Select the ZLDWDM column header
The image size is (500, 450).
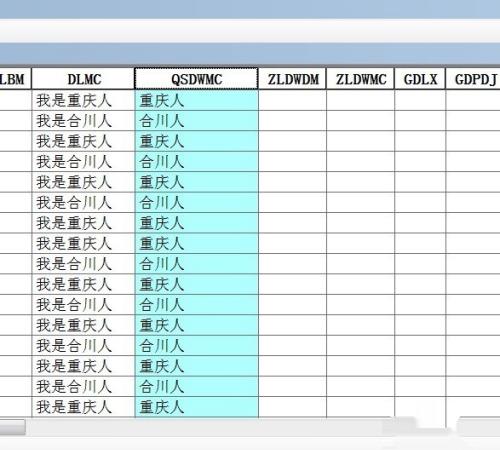pos(293,79)
